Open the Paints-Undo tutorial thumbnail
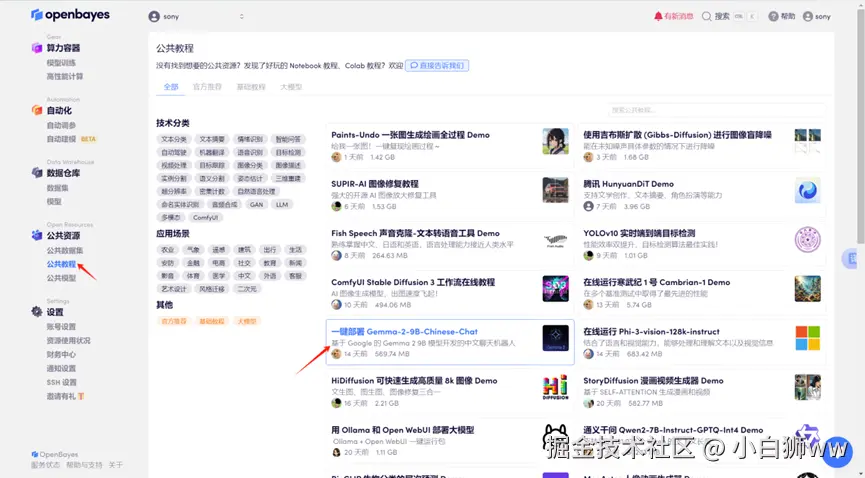 [x=556, y=141]
